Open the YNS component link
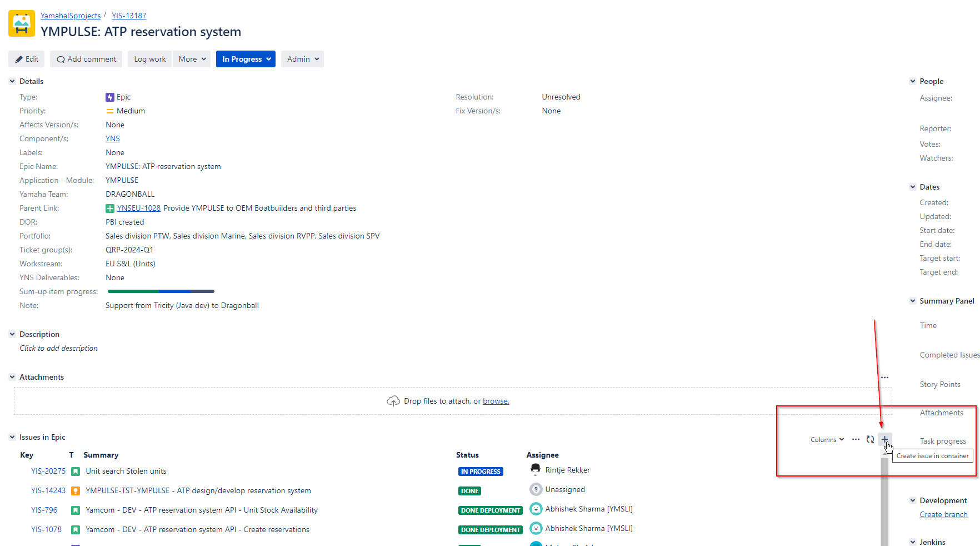Screen dimensions: 980x546 click(x=113, y=138)
